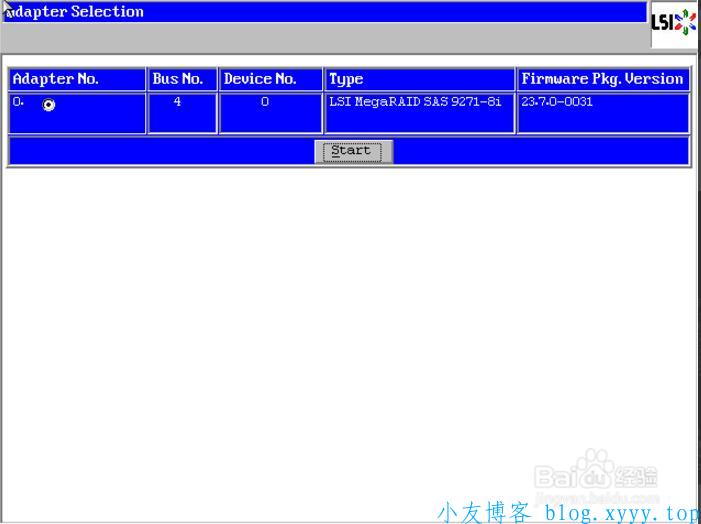Click the Type column header
Image resolution: width=701 pixels, height=524 pixels.
point(418,79)
